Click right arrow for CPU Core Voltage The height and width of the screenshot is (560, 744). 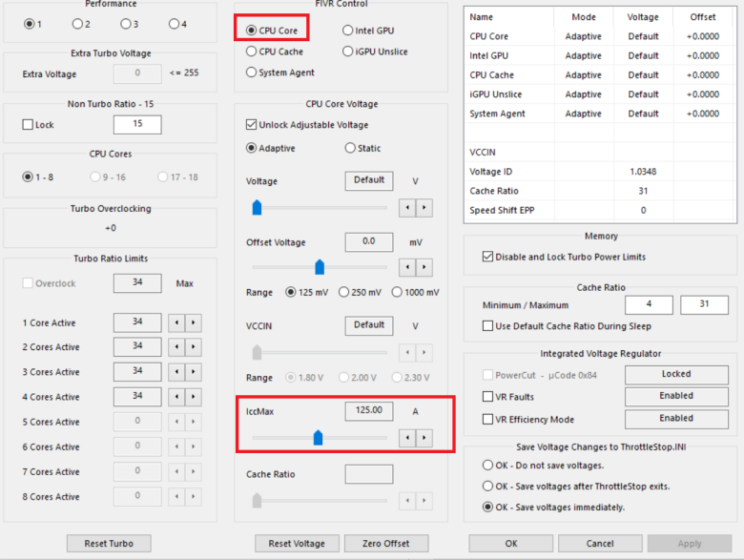point(424,207)
